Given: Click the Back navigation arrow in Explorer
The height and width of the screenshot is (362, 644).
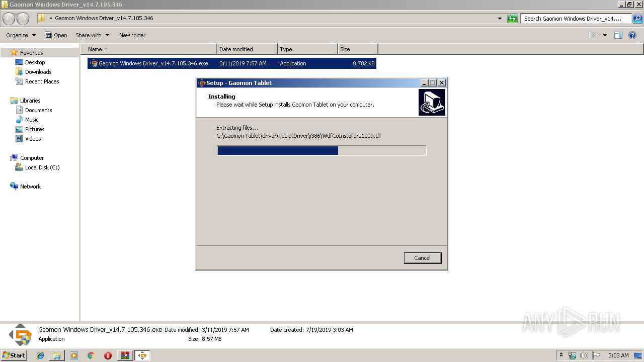Looking at the screenshot, I should (9, 19).
